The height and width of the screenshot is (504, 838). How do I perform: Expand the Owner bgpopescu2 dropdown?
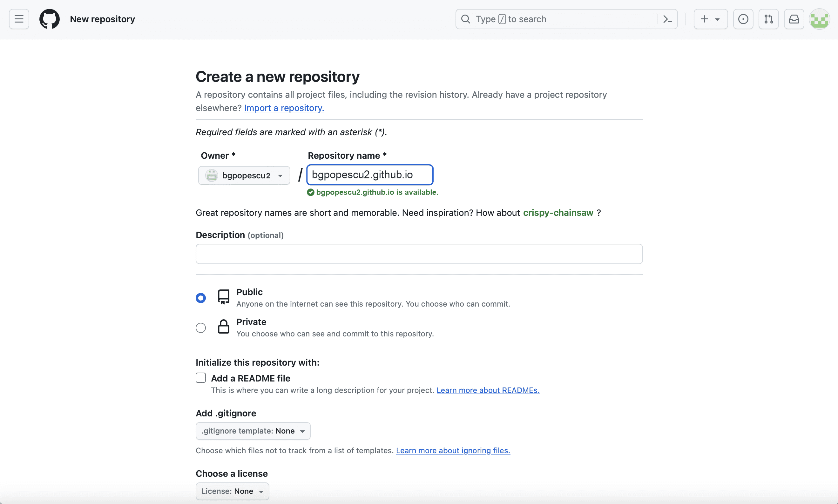244,176
